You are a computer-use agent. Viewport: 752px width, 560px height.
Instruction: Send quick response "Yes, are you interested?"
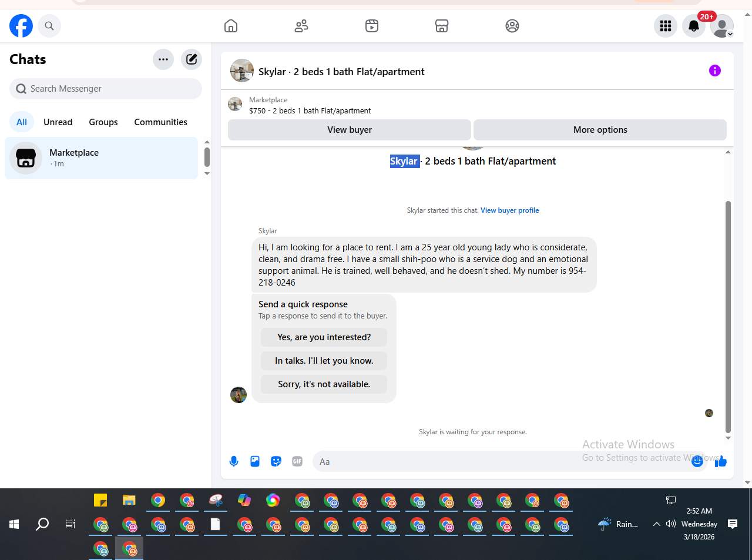point(324,337)
